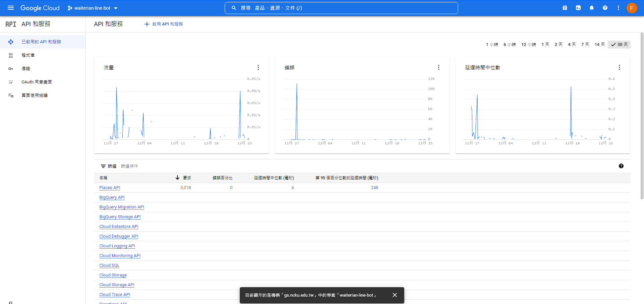The height and width of the screenshot is (304, 644).
Task: Open the BigQuery Storage API link
Action: [x=120, y=217]
